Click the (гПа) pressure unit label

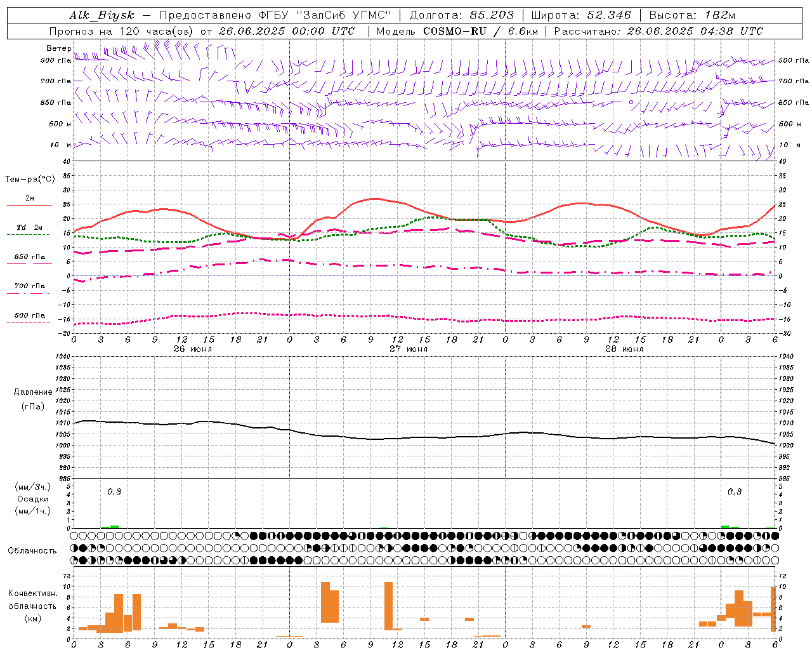33,406
